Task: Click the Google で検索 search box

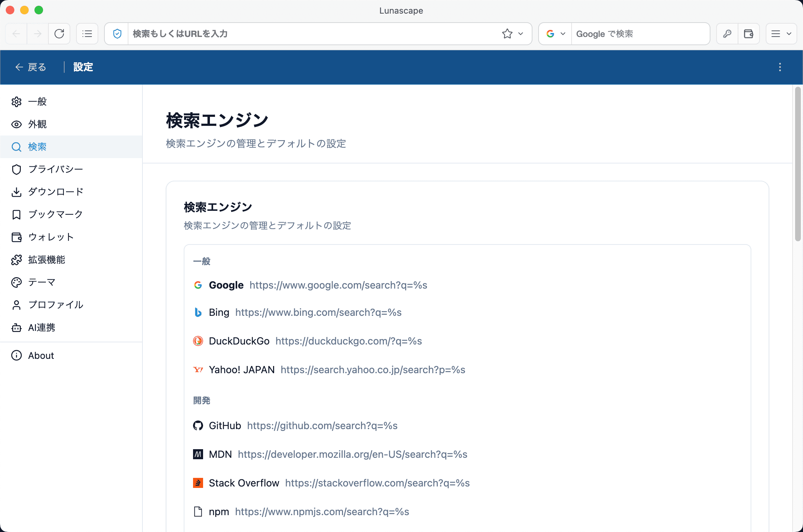Action: click(x=640, y=34)
